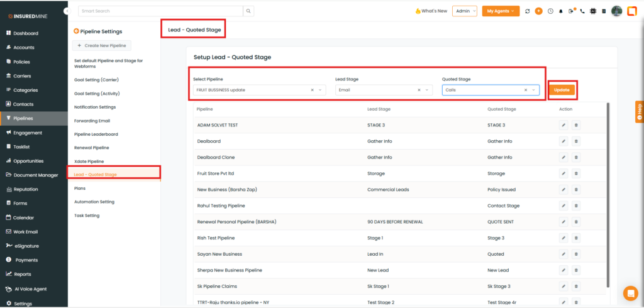Click the orange plus quick-add icon

click(x=538, y=11)
